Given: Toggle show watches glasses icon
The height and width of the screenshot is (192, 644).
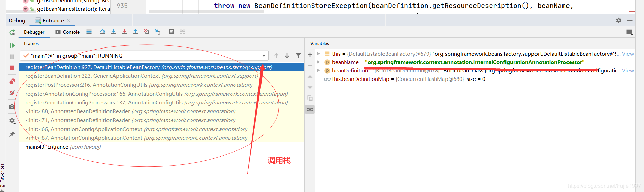Looking at the screenshot, I should point(310,109).
